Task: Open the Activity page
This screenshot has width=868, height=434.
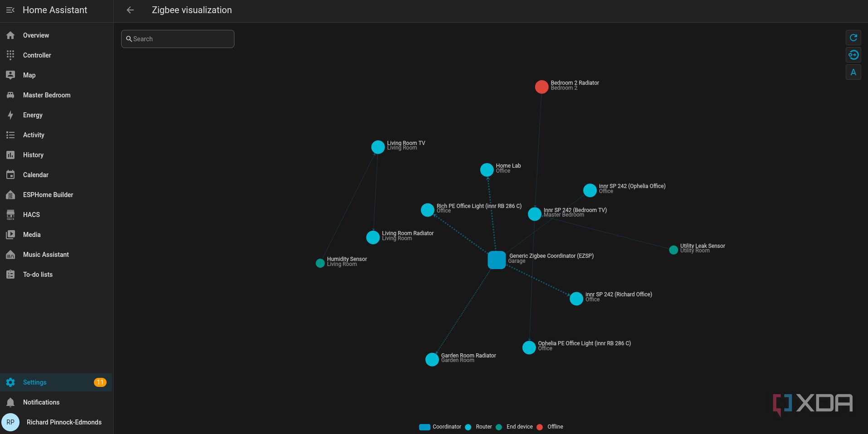Action: point(56,135)
